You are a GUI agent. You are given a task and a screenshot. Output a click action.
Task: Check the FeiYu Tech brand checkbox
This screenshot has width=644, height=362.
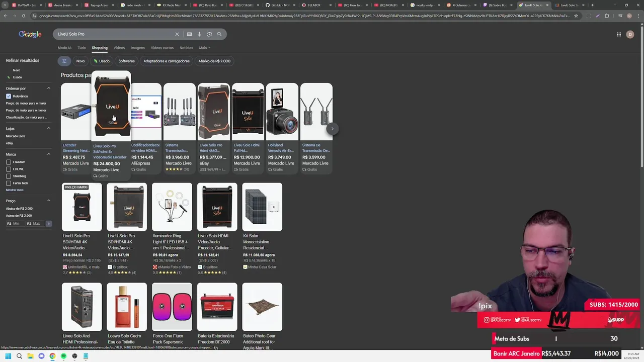coord(9,183)
